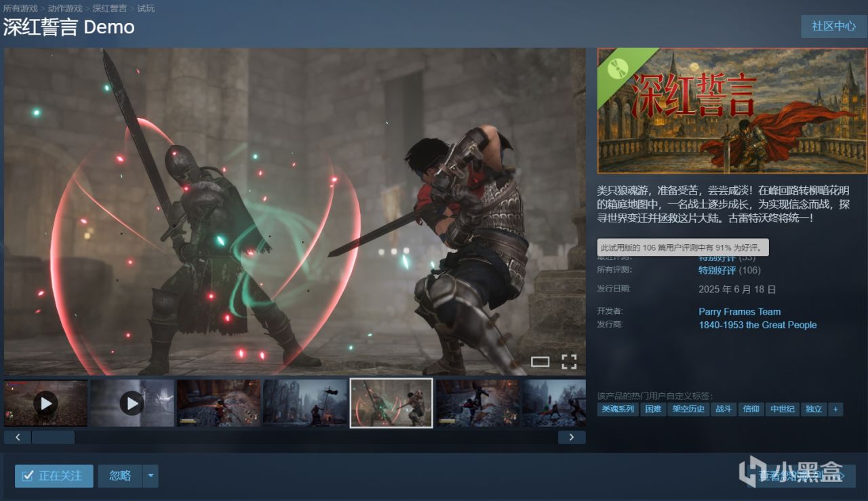868x501 pixels.
Task: Select the 信仰 tag
Action: click(x=751, y=409)
